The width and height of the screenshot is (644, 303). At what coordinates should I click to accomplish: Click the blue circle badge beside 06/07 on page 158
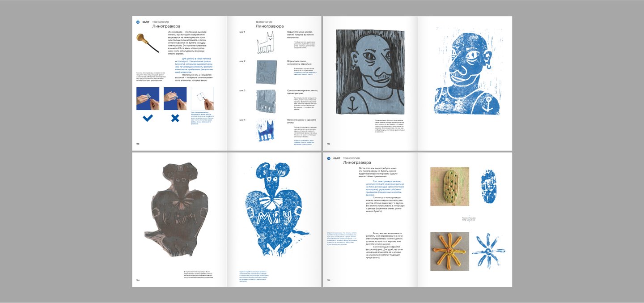(138, 22)
